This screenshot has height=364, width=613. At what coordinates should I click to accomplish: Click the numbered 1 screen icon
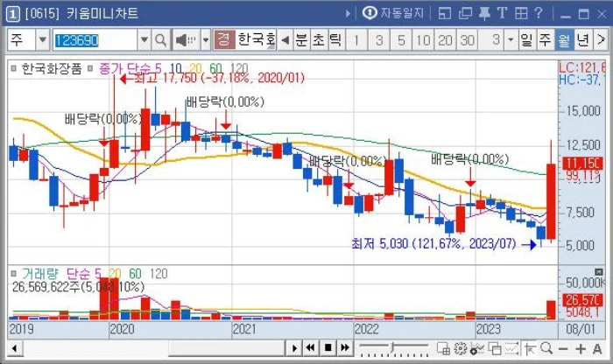click(12, 15)
